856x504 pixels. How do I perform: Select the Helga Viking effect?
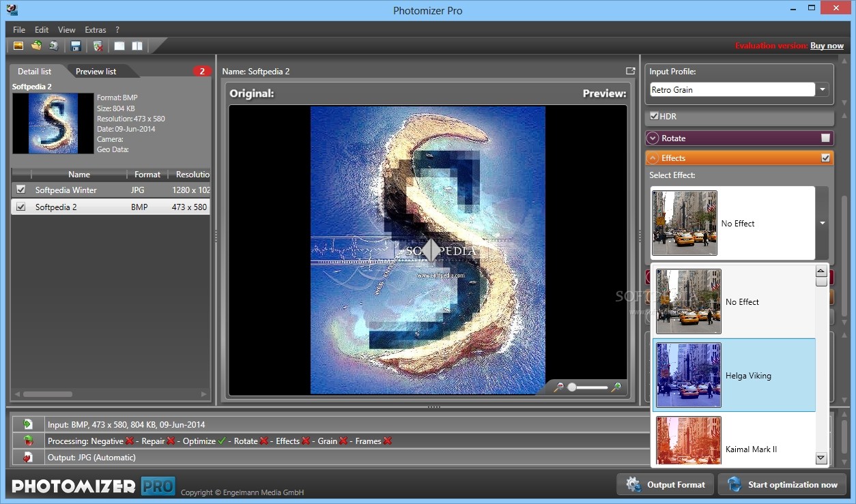pyautogui.click(x=734, y=375)
